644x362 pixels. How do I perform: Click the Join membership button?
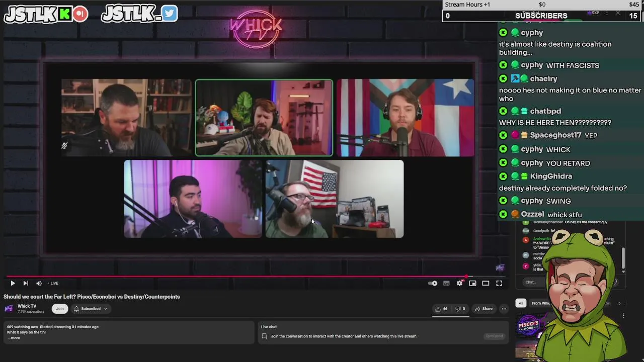click(x=60, y=309)
